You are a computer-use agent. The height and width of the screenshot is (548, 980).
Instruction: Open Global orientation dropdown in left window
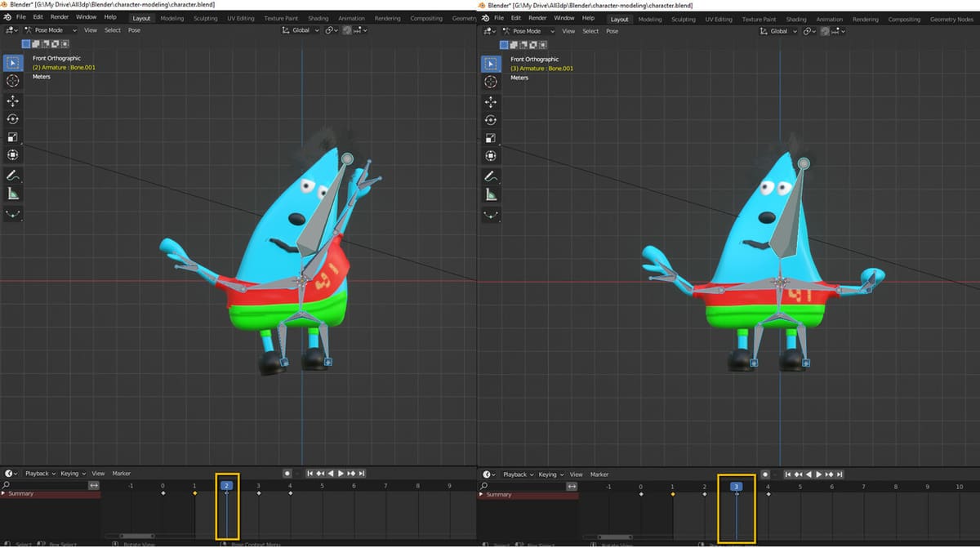[300, 30]
